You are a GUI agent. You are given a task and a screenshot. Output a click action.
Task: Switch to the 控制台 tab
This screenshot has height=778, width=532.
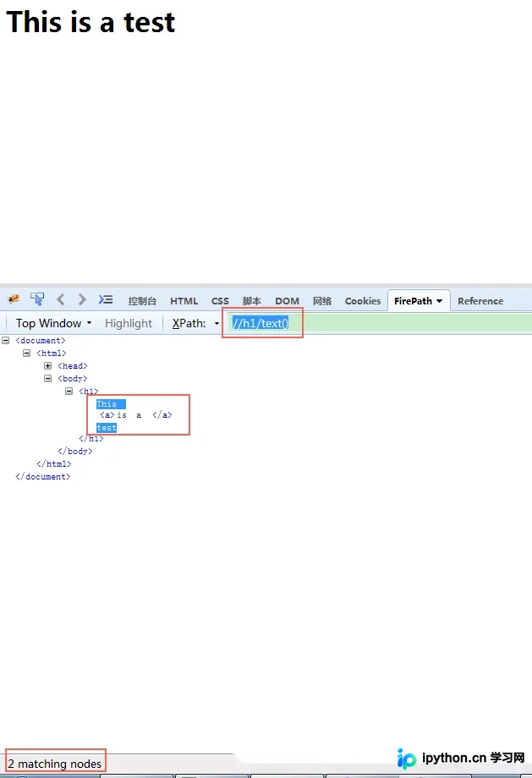[x=142, y=301]
